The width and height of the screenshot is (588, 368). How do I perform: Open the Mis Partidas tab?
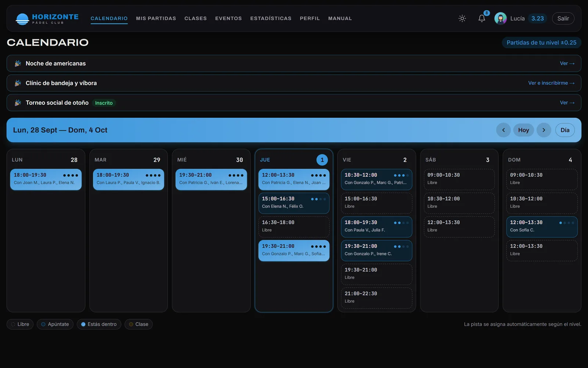point(156,18)
